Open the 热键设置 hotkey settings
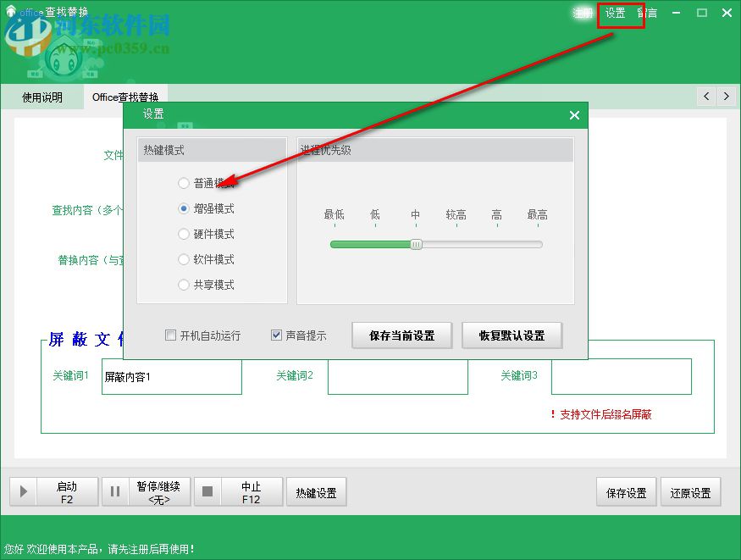 point(316,491)
